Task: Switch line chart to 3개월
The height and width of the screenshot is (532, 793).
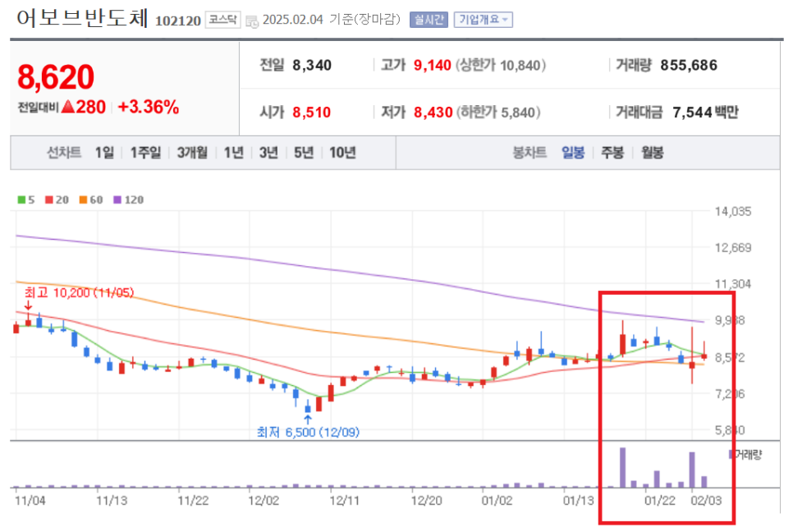Action: point(192,152)
